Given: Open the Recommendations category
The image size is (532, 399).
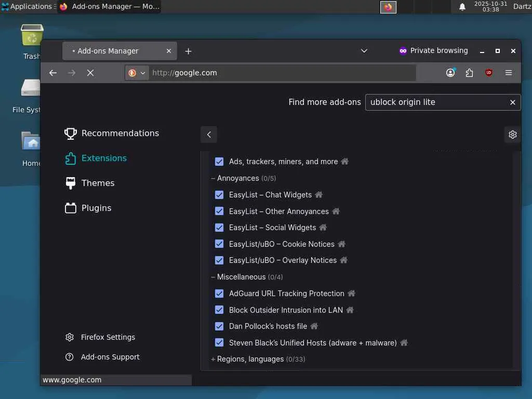Looking at the screenshot, I should tap(112, 134).
